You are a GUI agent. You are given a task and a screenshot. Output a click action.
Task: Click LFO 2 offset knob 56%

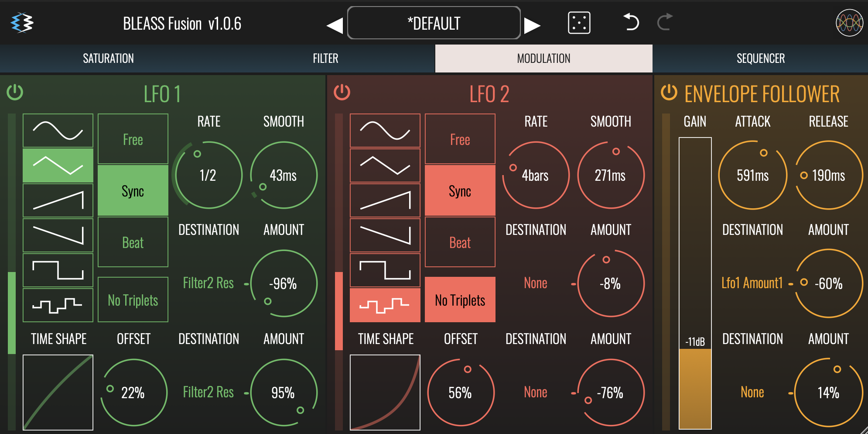[x=461, y=393]
